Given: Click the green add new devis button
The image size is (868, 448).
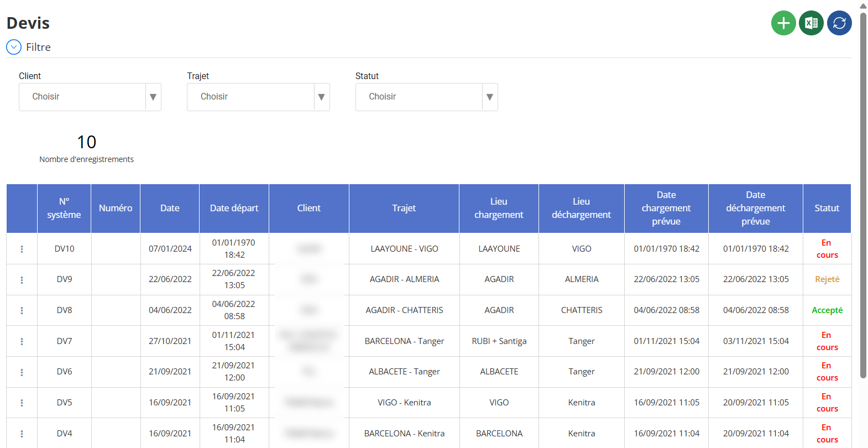Looking at the screenshot, I should coord(783,23).
